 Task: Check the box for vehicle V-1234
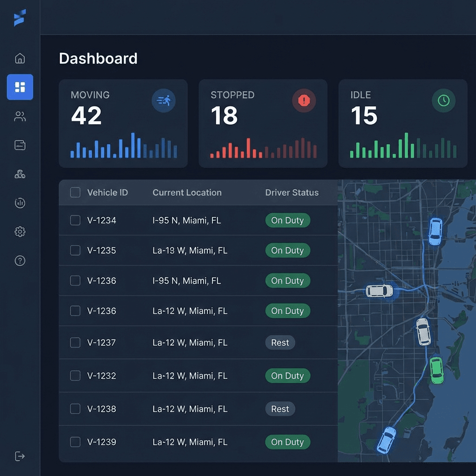(75, 220)
